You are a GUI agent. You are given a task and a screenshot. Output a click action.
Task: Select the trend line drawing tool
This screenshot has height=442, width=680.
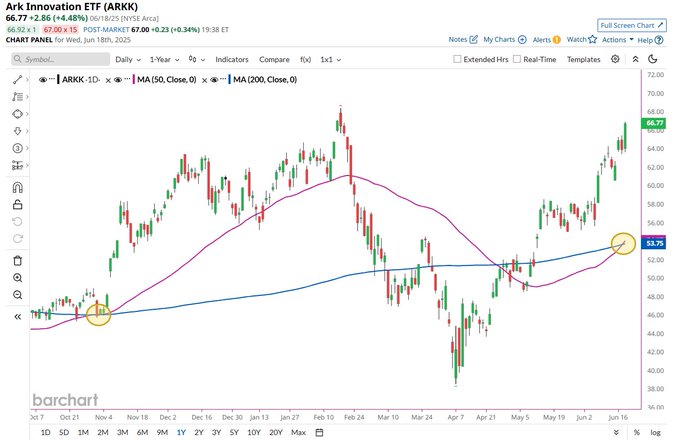(x=17, y=78)
